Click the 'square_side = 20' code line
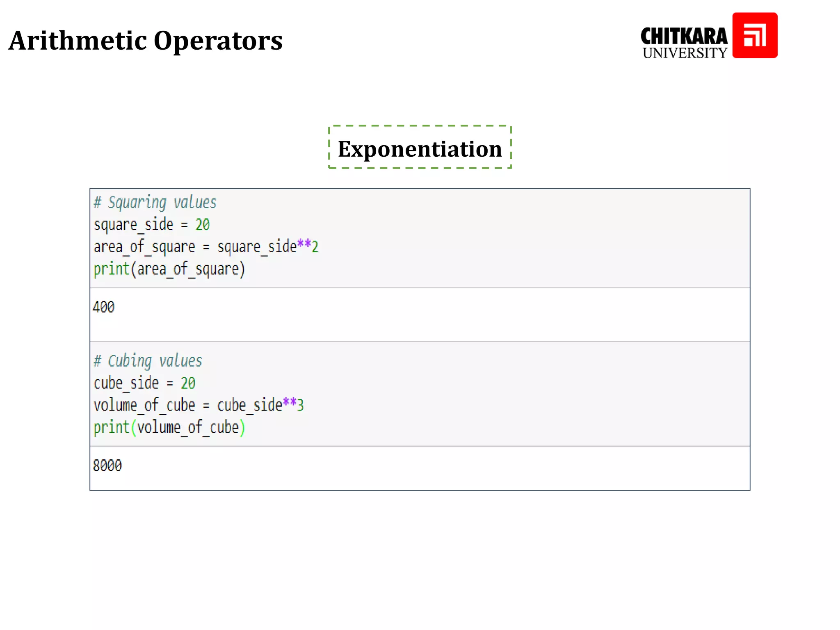This screenshot has width=840, height=630. point(152,225)
